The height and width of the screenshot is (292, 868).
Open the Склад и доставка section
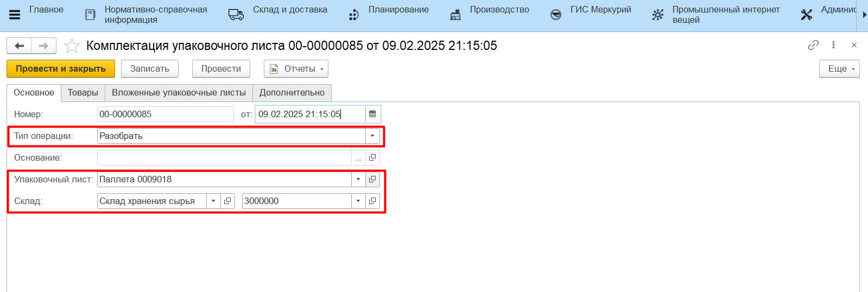click(290, 10)
